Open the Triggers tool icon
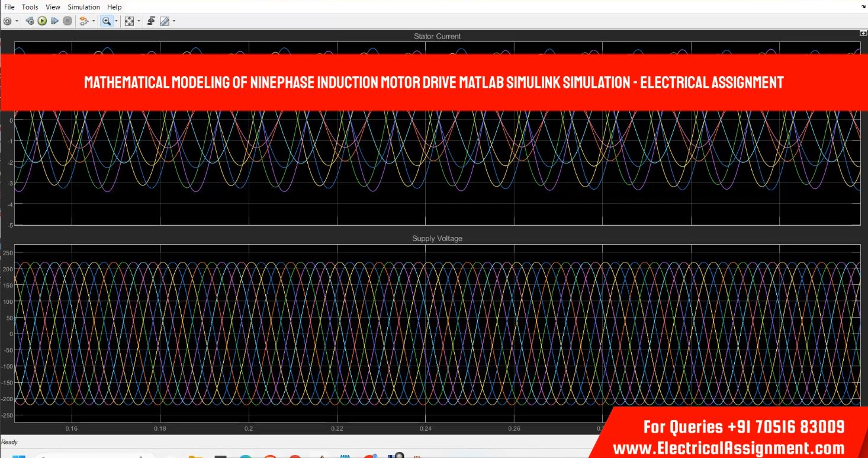Viewport: 868px width, 458px height. point(151,21)
